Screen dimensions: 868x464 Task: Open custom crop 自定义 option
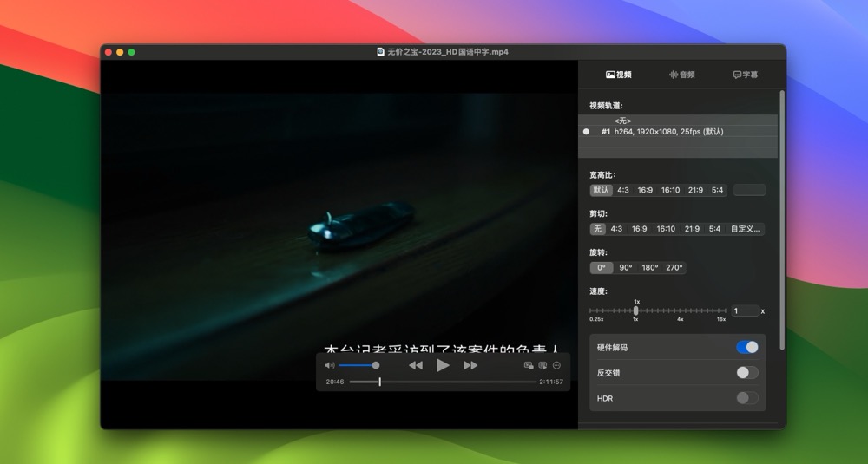coord(745,228)
